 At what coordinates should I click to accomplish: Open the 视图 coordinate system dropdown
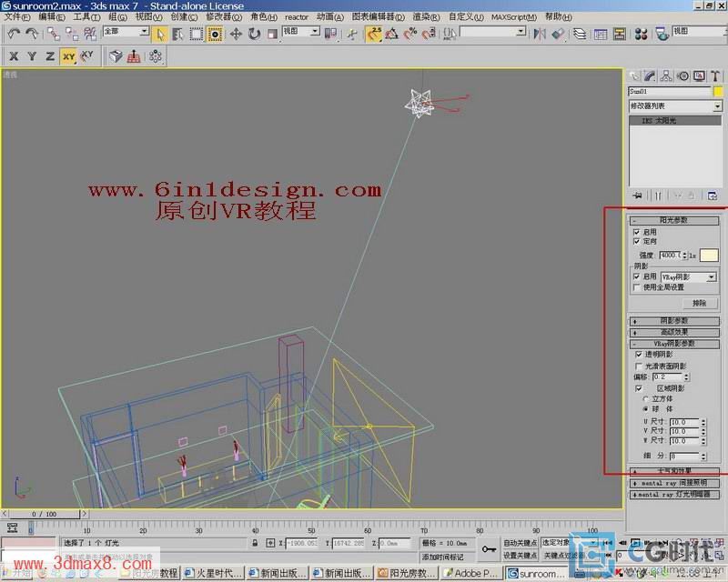[301, 31]
